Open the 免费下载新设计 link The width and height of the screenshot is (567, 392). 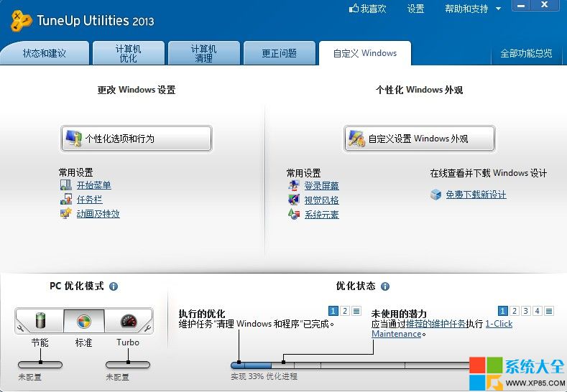(476, 195)
